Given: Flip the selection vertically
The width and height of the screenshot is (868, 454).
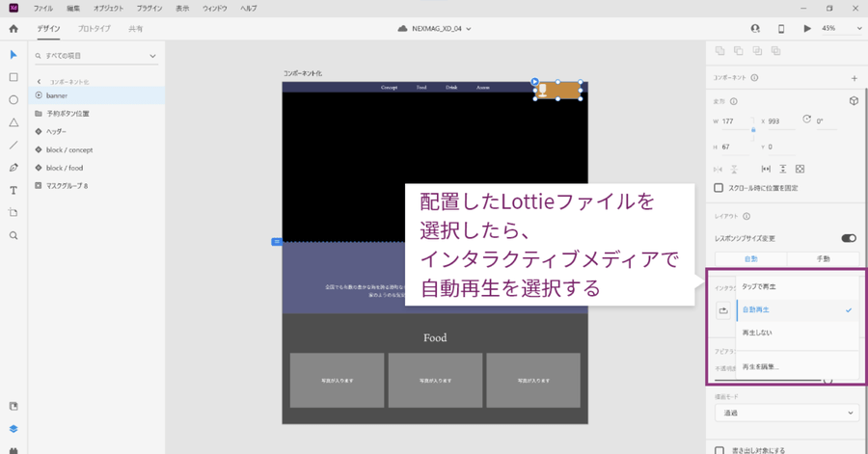Looking at the screenshot, I should tap(734, 170).
